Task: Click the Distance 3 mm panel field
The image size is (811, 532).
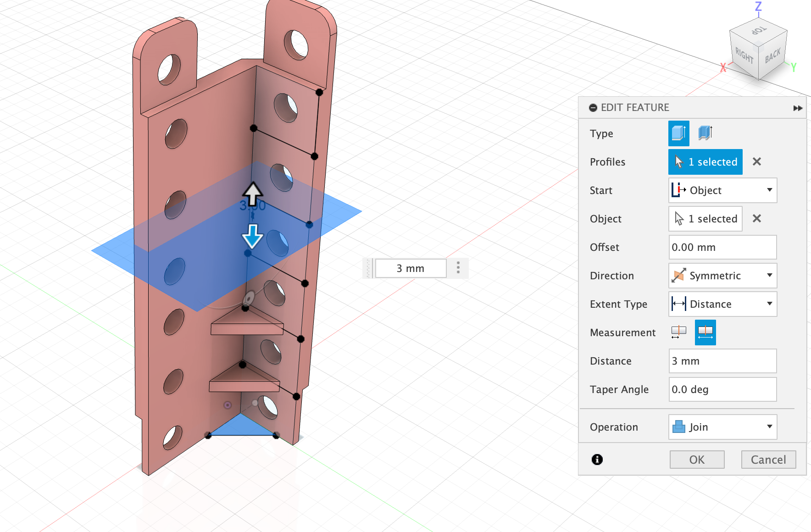Action: [x=722, y=361]
